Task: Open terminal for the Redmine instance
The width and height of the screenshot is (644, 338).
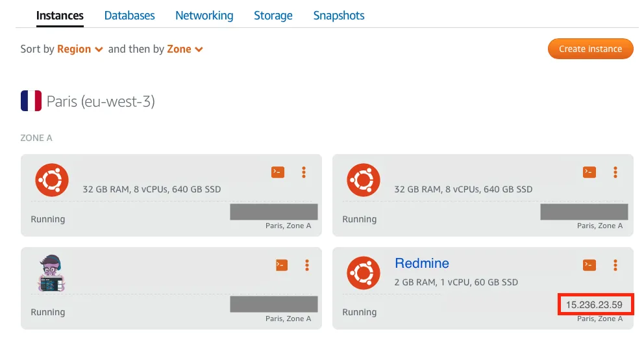Action: click(589, 265)
